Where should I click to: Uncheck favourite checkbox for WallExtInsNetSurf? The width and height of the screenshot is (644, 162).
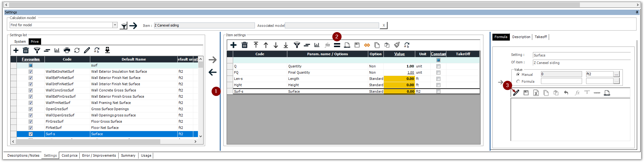tap(31, 71)
